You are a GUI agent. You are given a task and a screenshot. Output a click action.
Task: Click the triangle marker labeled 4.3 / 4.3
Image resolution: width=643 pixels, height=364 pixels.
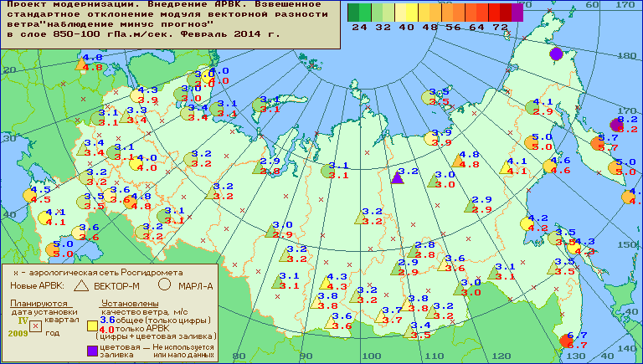326,283
